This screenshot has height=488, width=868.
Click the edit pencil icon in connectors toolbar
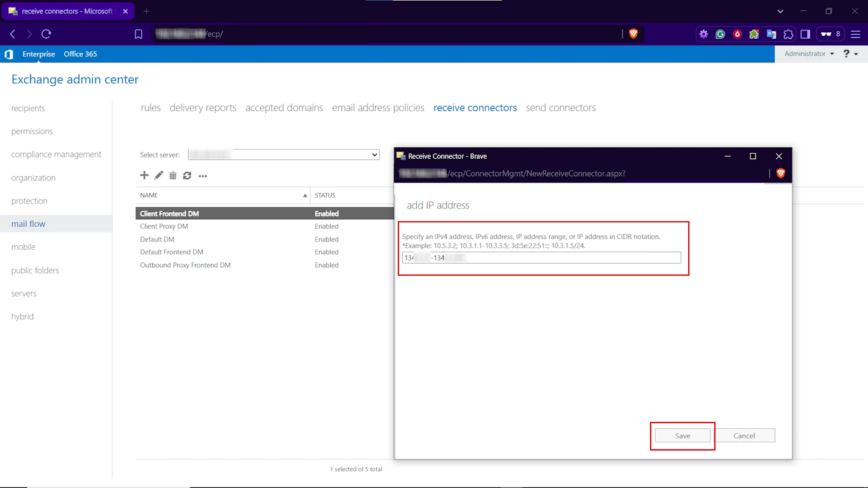[159, 175]
